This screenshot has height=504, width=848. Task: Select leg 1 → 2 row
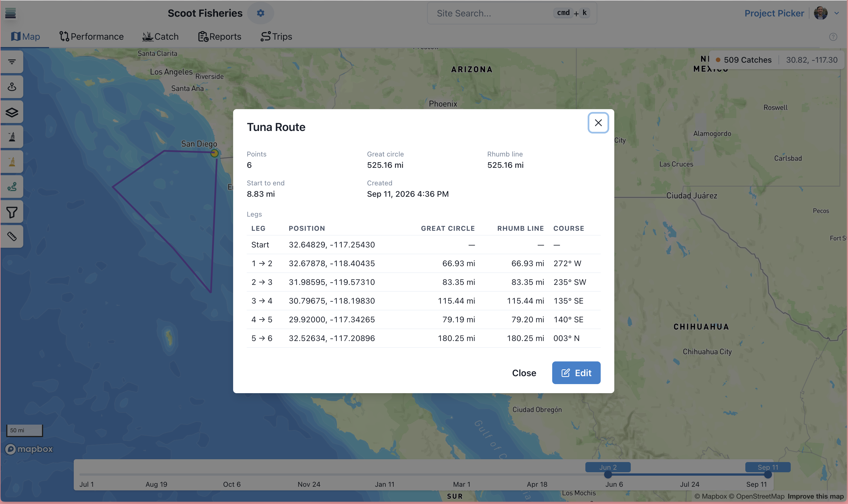pyautogui.click(x=423, y=264)
